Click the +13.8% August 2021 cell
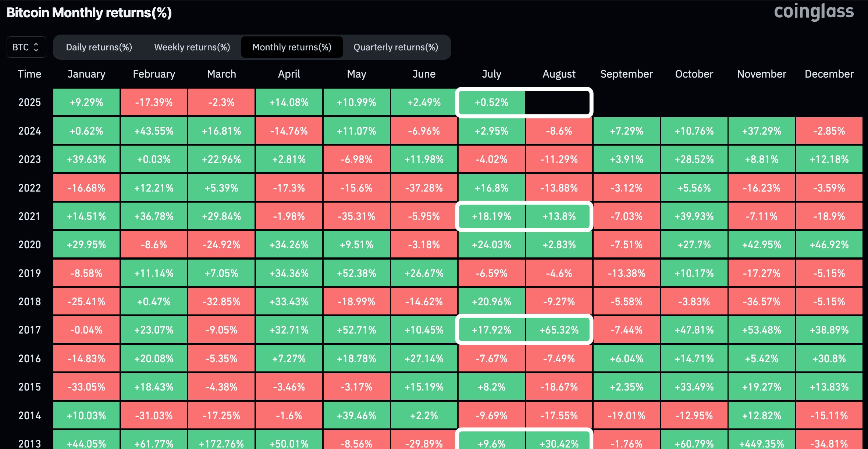 [559, 216]
